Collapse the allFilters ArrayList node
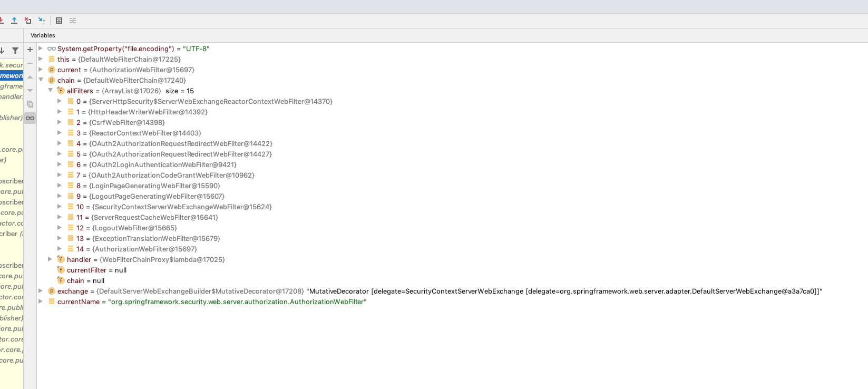Viewport: 868px width, 389px height. click(x=50, y=90)
